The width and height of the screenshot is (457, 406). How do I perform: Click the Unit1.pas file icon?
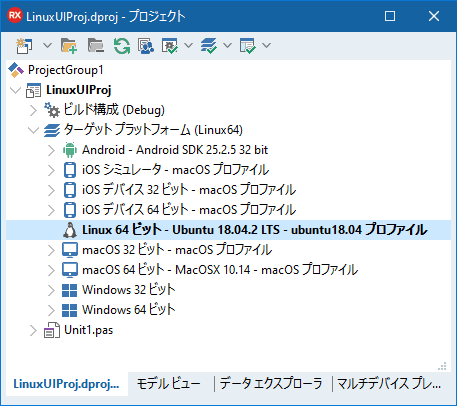52,330
